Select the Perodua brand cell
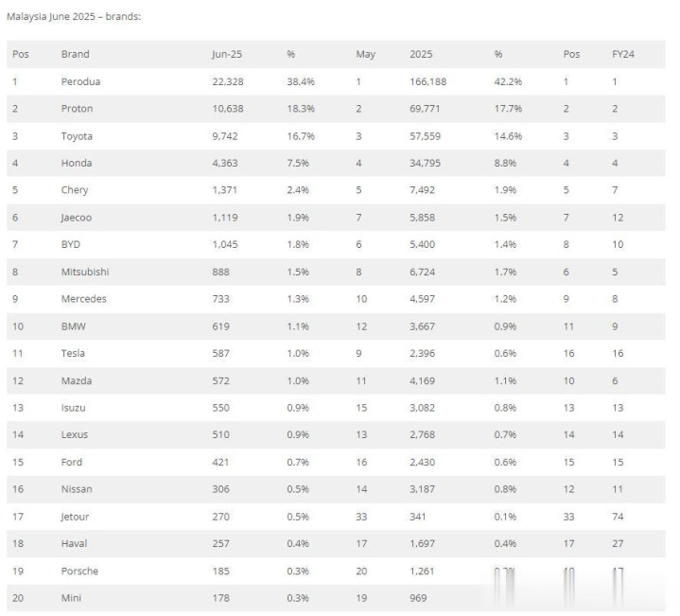The height and width of the screenshot is (616, 680). pyautogui.click(x=80, y=81)
